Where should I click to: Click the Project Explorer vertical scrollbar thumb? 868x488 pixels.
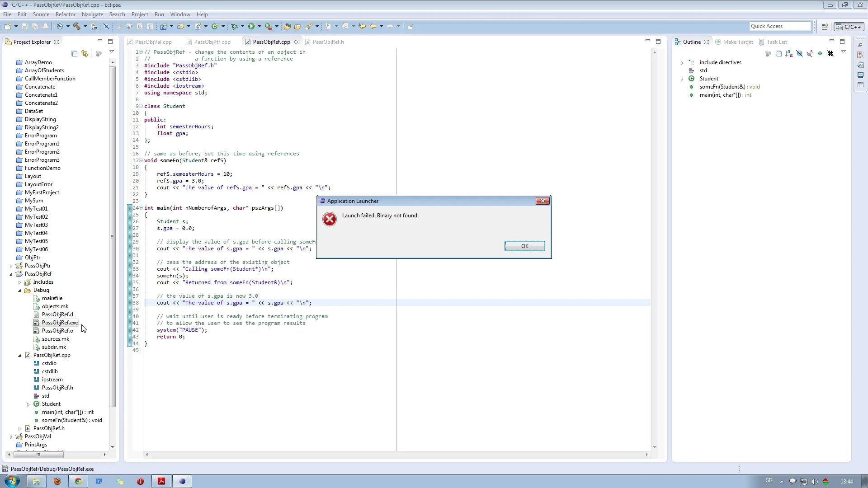coord(113,237)
